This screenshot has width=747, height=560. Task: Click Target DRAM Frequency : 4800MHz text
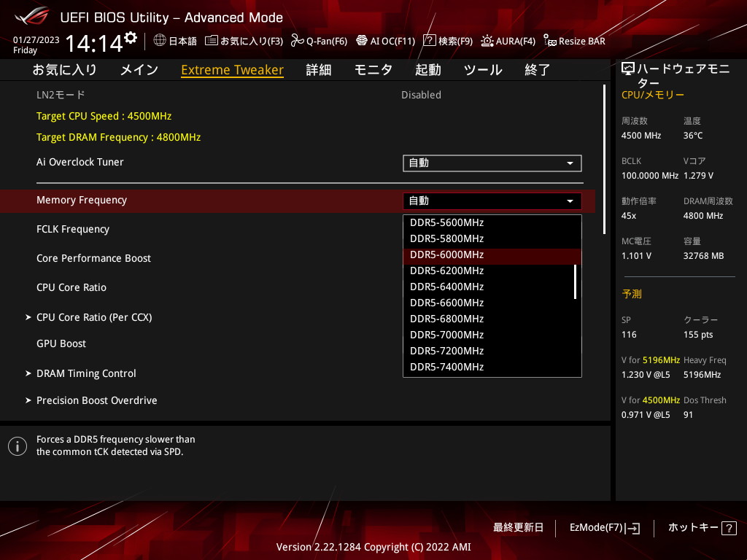tap(119, 137)
